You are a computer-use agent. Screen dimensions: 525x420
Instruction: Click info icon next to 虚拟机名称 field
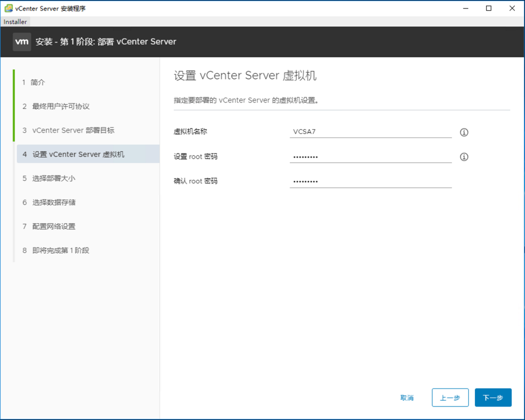(464, 132)
